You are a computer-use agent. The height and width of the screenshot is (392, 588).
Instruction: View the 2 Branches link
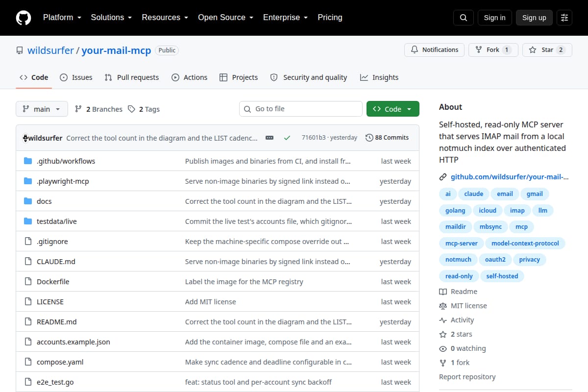point(98,109)
